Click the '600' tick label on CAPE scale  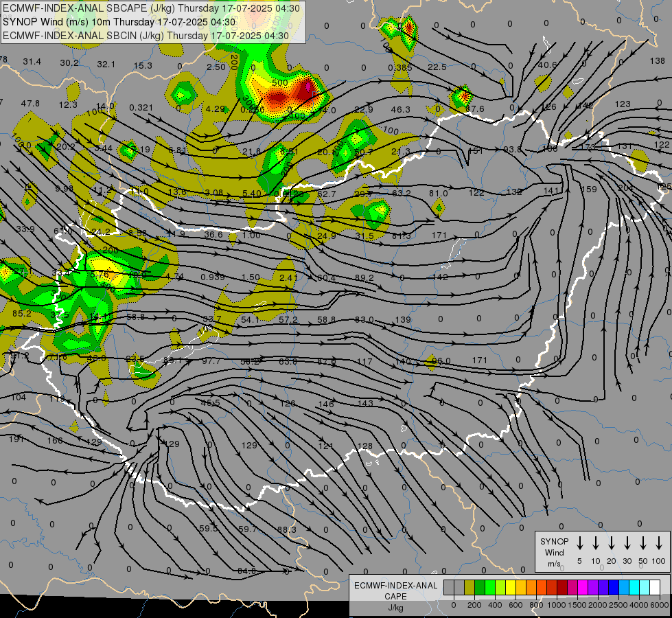[515, 605]
